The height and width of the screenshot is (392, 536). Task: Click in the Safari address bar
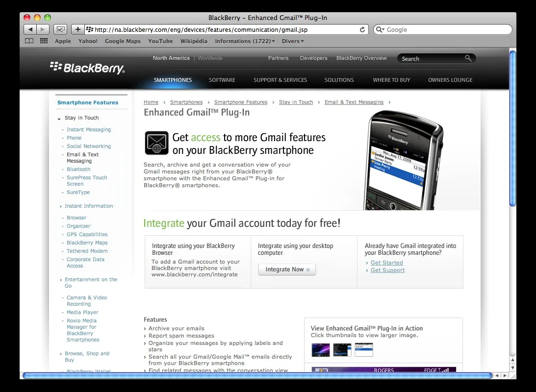(226, 30)
